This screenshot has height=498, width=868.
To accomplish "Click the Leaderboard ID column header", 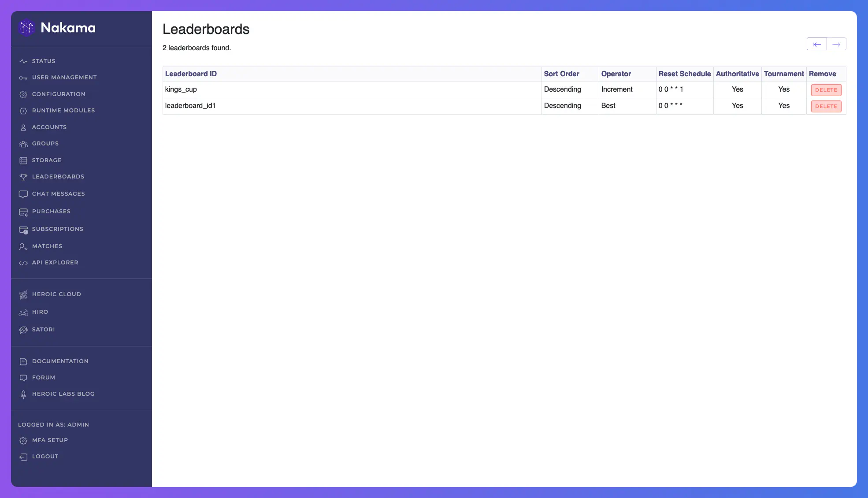I will (191, 74).
